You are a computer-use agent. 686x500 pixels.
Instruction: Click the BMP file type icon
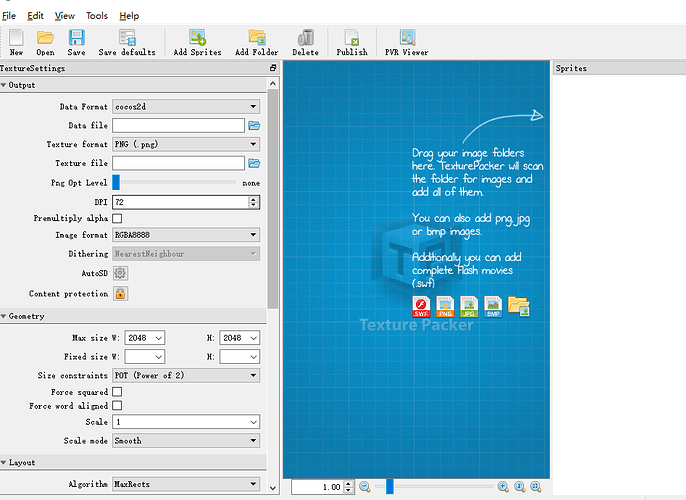(493, 307)
